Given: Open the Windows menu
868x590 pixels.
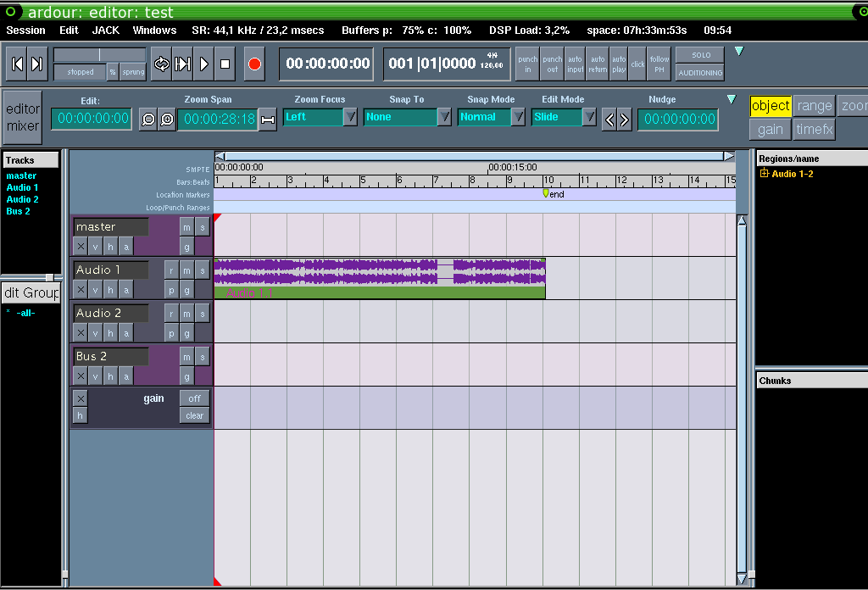Looking at the screenshot, I should [154, 31].
